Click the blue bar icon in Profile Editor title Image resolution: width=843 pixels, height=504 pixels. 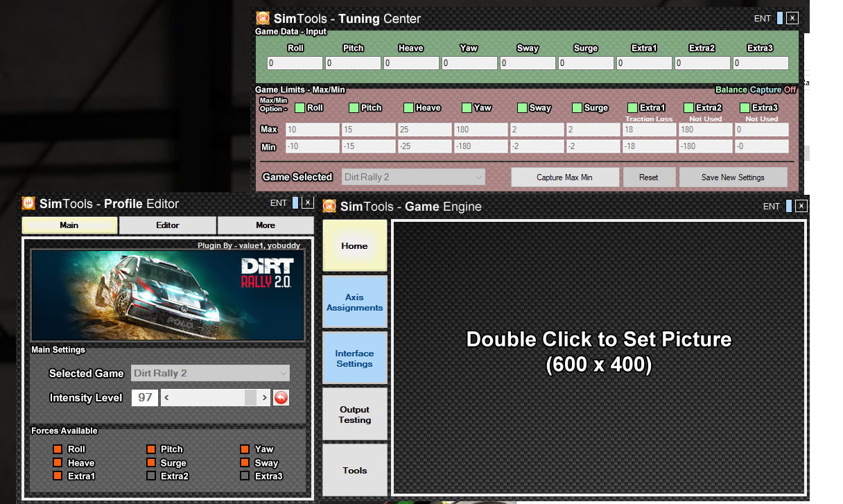tap(296, 203)
